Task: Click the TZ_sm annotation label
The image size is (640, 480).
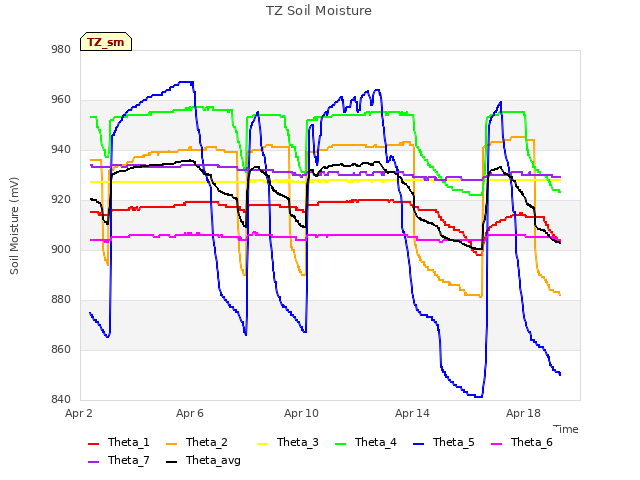Action: [x=106, y=42]
